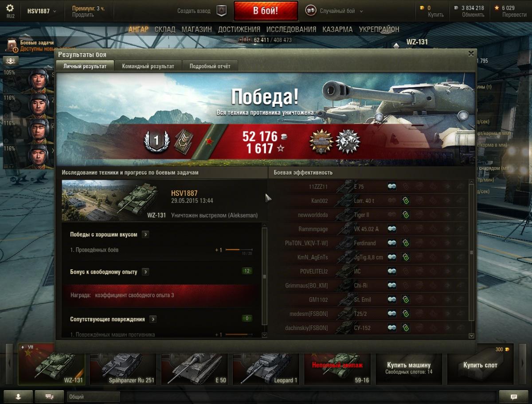Viewport: 532px width, 404px height.
Task: Open contacts icon at bottom left
Action: (18, 396)
